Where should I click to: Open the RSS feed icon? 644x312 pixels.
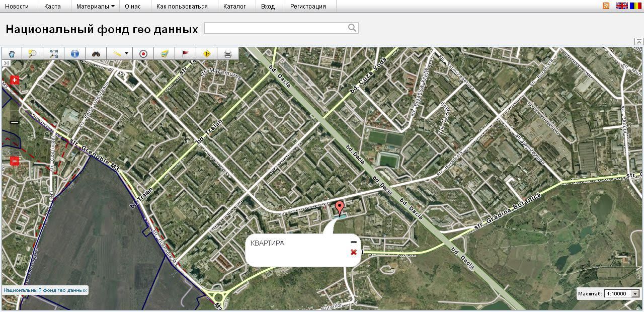606,6
